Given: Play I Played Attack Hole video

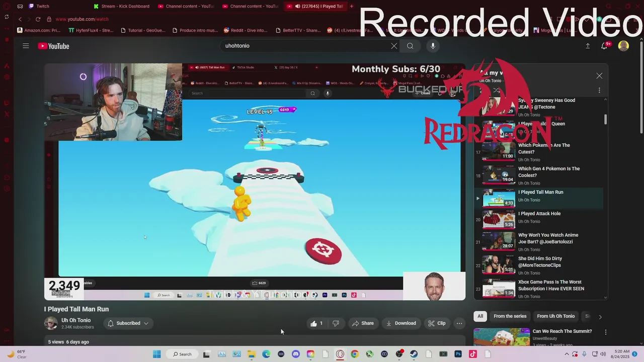Looking at the screenshot, I should [x=538, y=219].
